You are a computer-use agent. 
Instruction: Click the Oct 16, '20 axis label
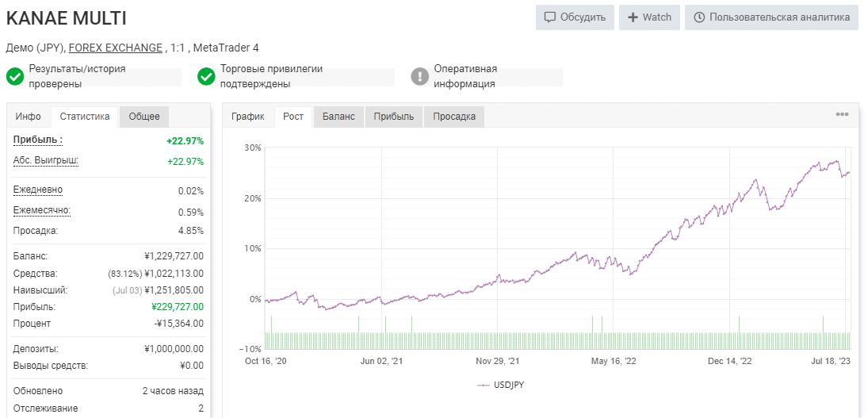click(x=266, y=361)
